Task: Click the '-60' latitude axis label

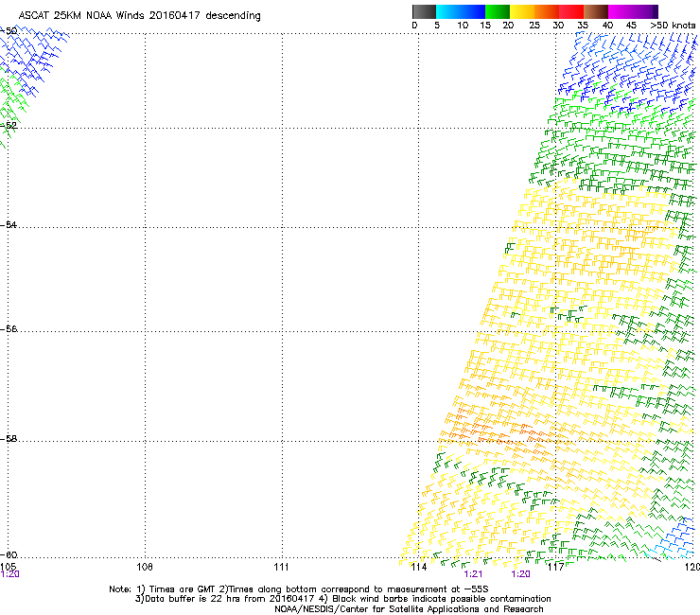Action: [x=9, y=554]
